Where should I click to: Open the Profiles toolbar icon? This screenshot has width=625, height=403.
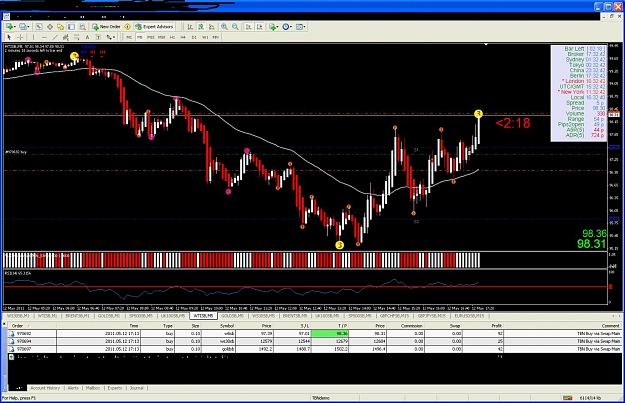tap(24, 27)
